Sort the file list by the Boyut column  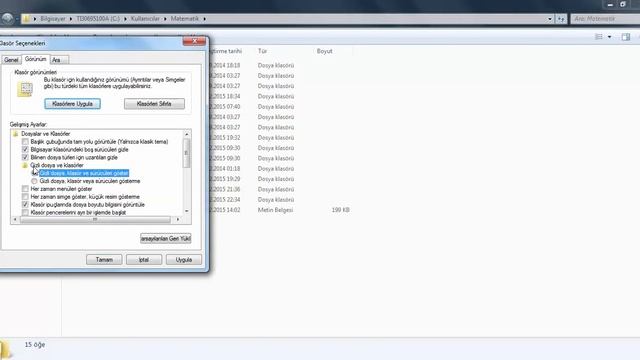(324, 51)
